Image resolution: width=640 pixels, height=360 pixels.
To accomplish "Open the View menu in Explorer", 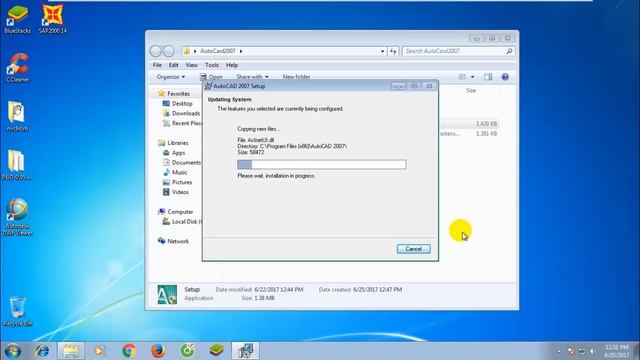I will (x=191, y=65).
